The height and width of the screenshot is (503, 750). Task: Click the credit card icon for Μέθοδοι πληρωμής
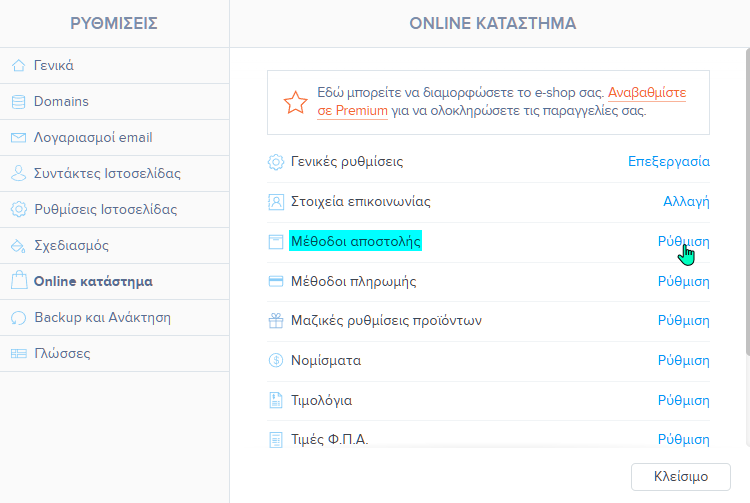tap(276, 282)
